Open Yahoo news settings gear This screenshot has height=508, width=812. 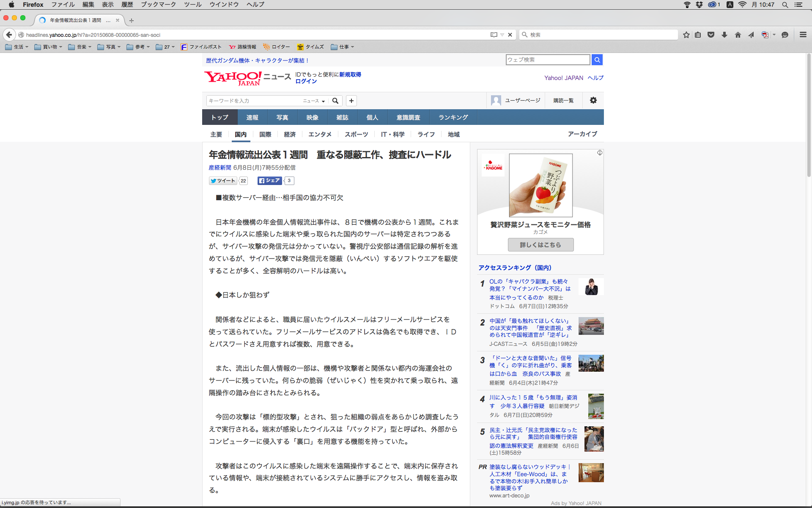pyautogui.click(x=593, y=100)
